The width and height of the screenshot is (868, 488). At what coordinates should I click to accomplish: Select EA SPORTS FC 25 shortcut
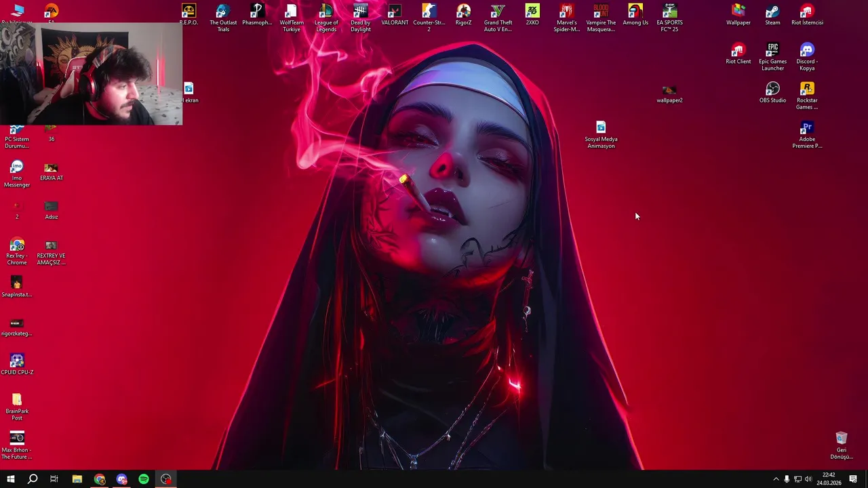tap(669, 18)
